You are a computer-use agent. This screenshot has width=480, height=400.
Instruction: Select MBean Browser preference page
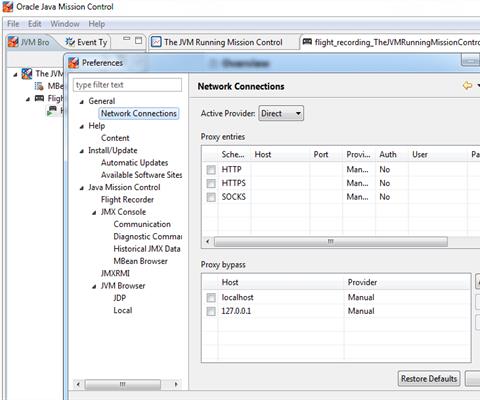[x=140, y=261]
